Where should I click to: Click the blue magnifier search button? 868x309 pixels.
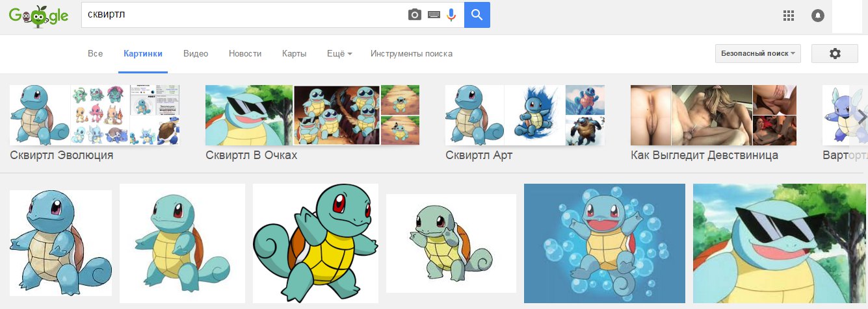[x=477, y=15]
